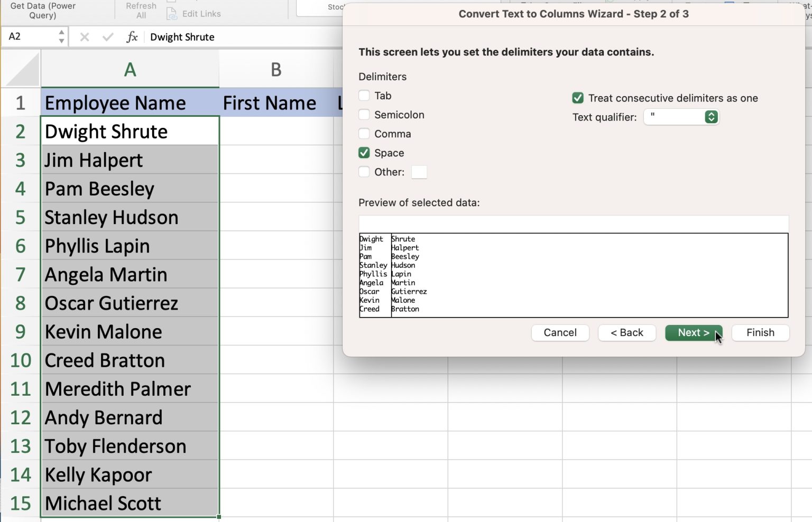Go back with the Back button
Image resolution: width=812 pixels, height=522 pixels.
pos(627,332)
